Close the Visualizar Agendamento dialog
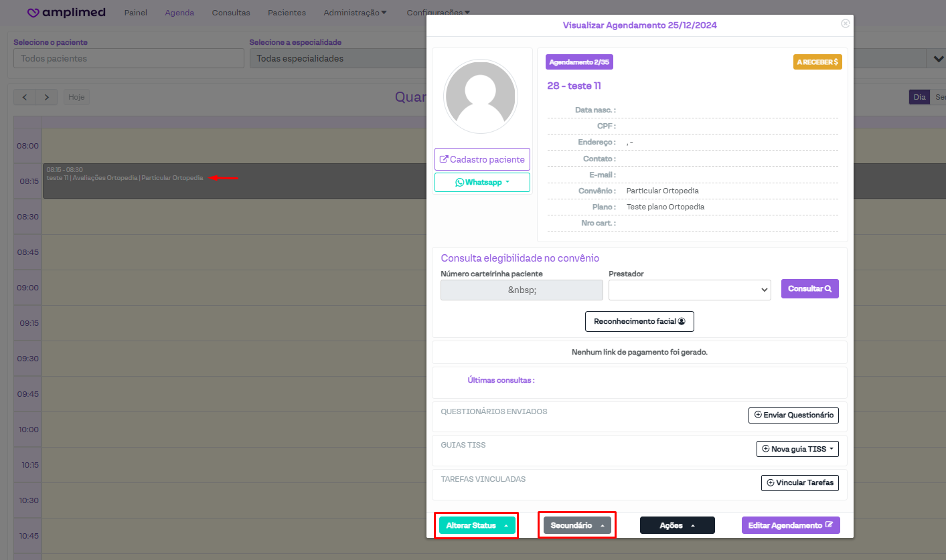Screen dimensions: 946x560 (x=845, y=23)
